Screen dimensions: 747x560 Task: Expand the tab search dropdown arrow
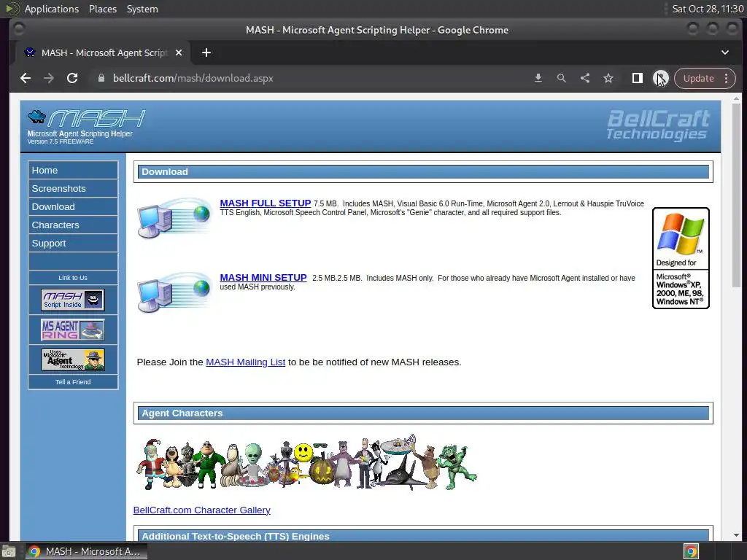coord(724,52)
